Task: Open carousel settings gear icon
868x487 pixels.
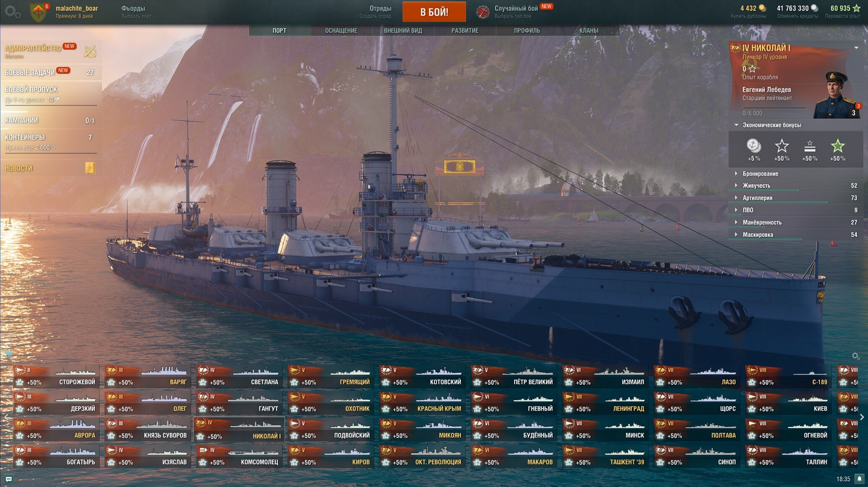Action: pos(856,356)
